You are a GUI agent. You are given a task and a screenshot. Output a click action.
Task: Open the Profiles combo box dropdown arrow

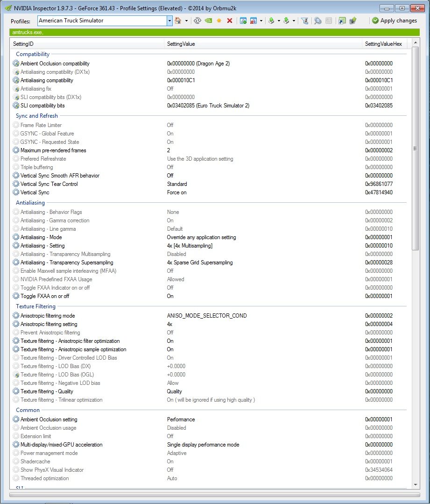(169, 21)
